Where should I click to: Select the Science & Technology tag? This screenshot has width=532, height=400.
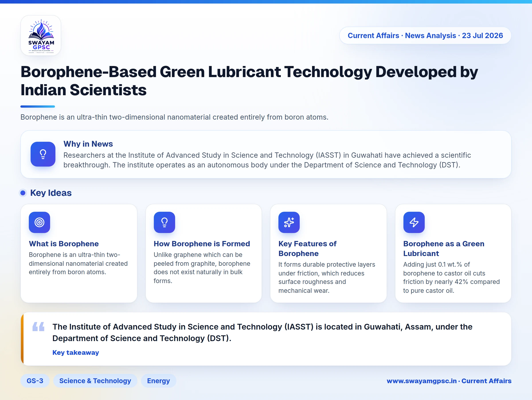point(95,381)
